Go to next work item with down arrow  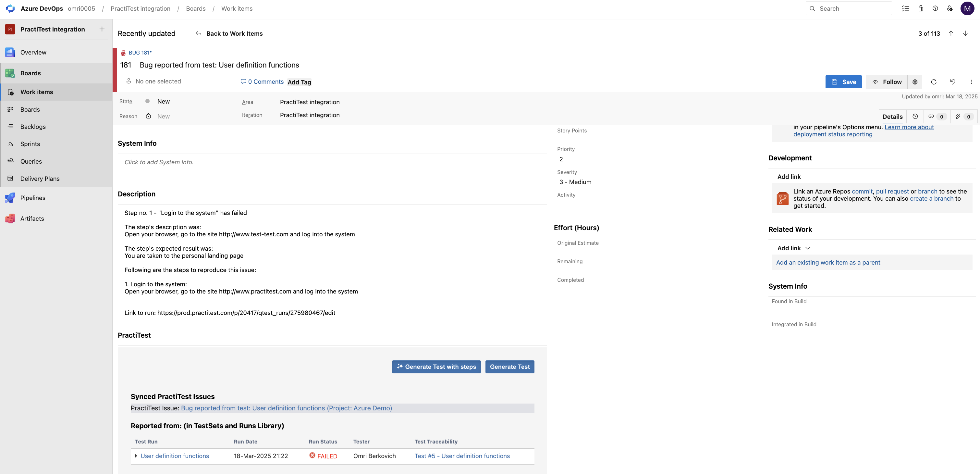pyautogui.click(x=965, y=33)
